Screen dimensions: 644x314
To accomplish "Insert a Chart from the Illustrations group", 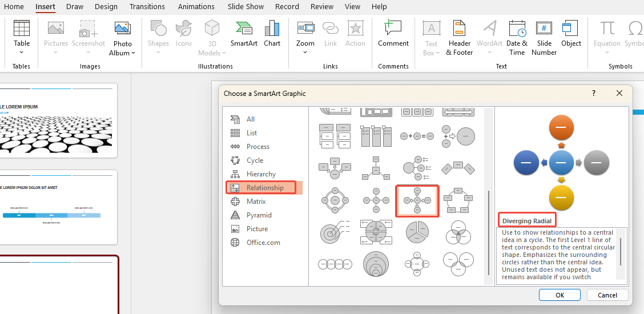I will click(272, 34).
